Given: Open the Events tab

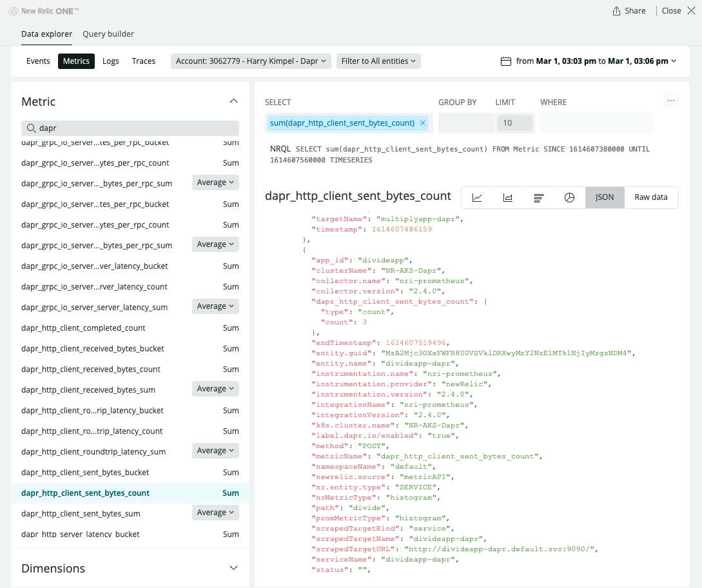Looking at the screenshot, I should pos(38,61).
